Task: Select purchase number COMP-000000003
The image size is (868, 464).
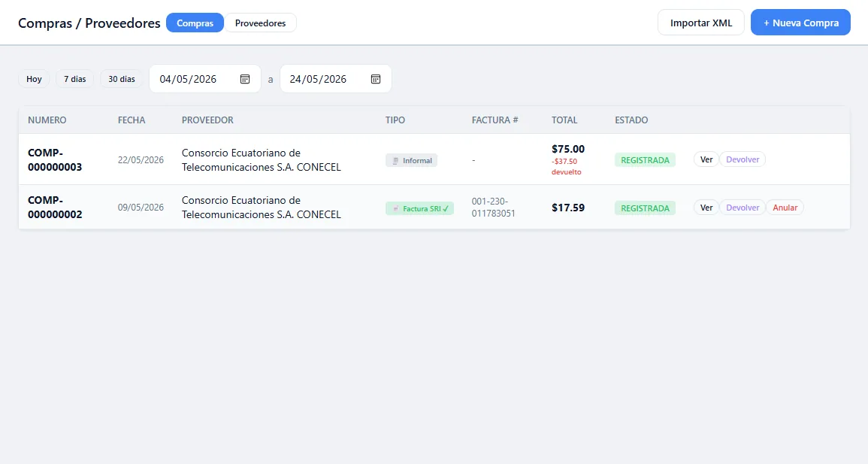Action: 55,159
